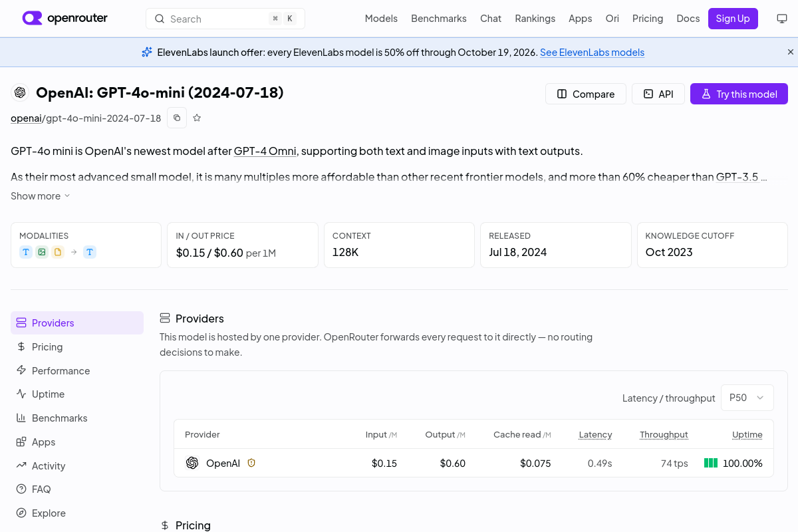The width and height of the screenshot is (798, 532).
Task: Select Rankings in the top navigation
Action: 535,19
